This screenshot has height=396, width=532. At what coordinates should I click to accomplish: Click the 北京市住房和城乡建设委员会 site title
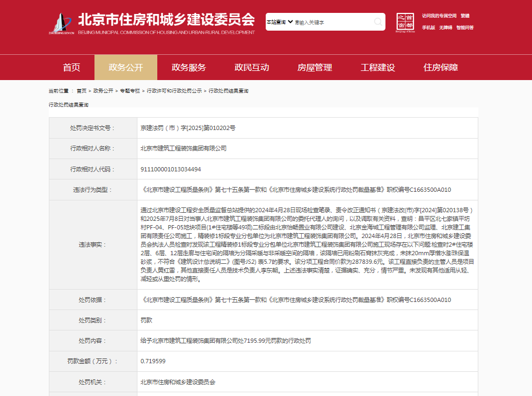[166, 19]
